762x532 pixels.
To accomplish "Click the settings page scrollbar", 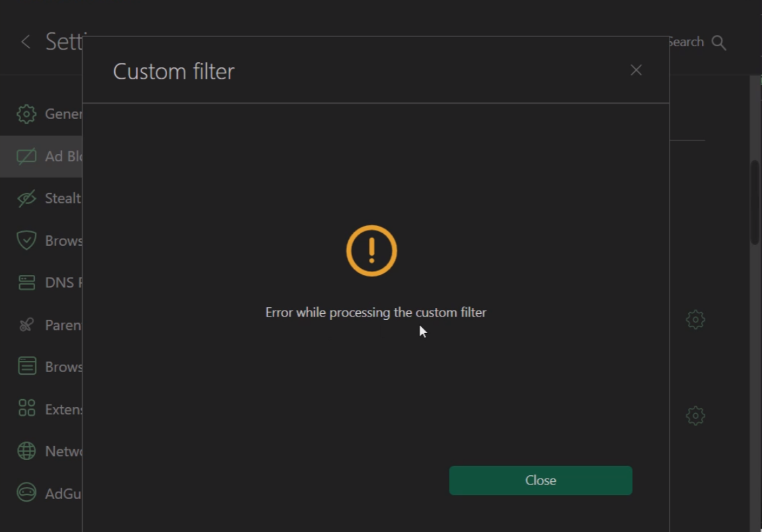I will [x=755, y=202].
